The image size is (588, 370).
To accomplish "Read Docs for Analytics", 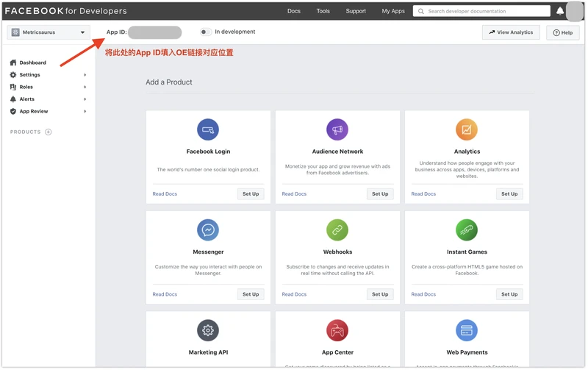I will [x=424, y=194].
